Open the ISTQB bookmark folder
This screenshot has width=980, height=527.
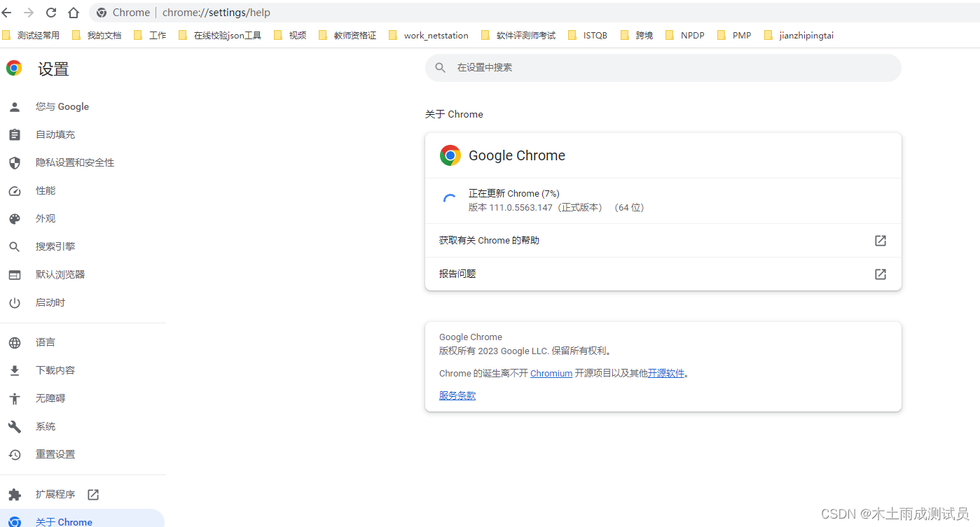(x=588, y=35)
